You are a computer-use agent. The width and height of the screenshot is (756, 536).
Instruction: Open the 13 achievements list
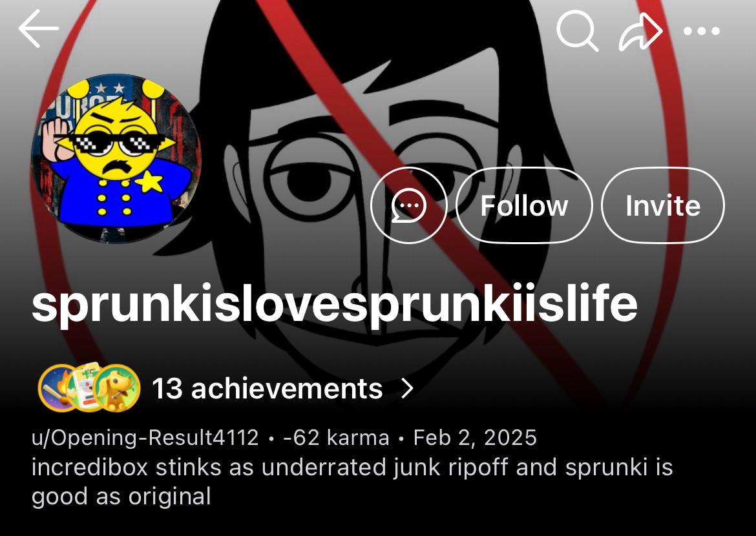(x=268, y=388)
